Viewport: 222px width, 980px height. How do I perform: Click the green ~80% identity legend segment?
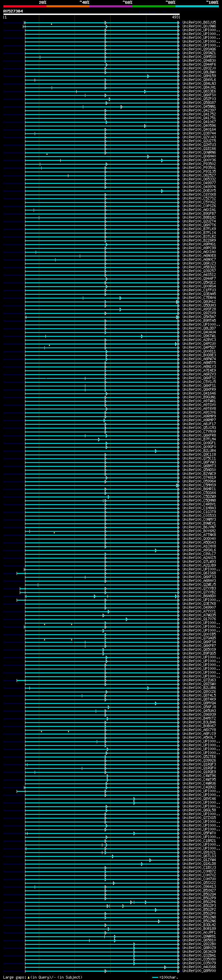pos(154,6)
